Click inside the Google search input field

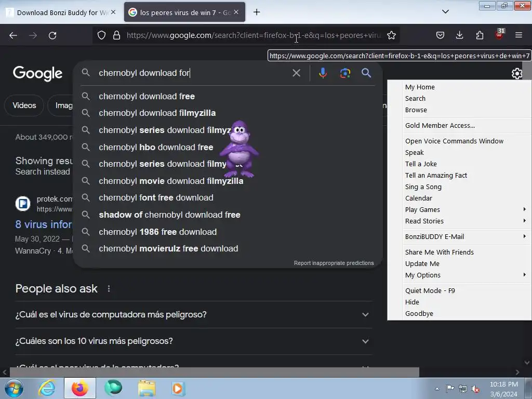[x=193, y=73]
